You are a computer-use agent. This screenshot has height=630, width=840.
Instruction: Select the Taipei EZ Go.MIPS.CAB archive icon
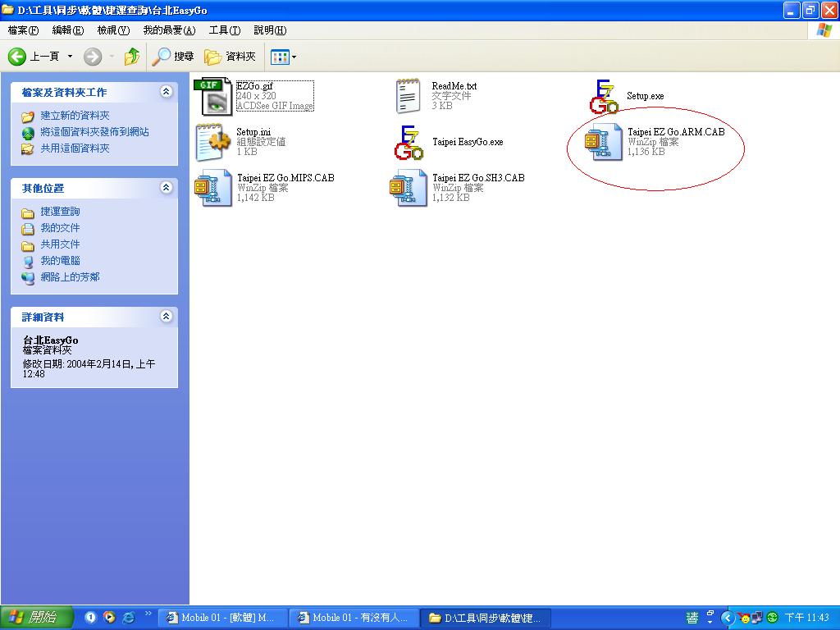pyautogui.click(x=213, y=189)
